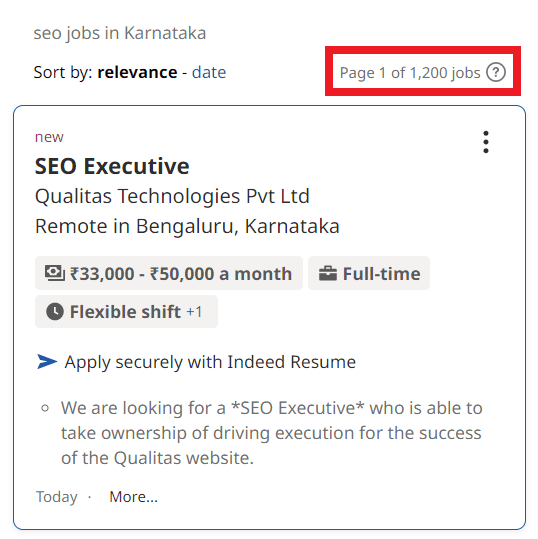The image size is (538, 539).
Task: Click the 'Today' posted date text
Action: click(57, 497)
